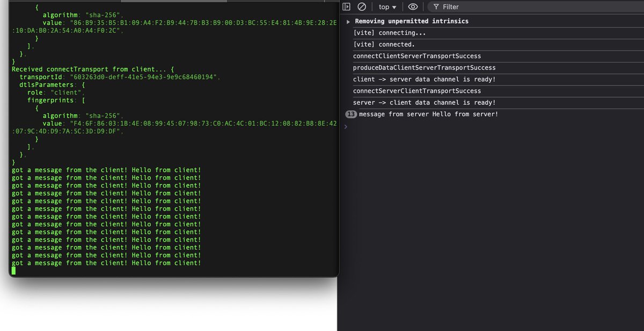Click the 13 repeat-count badge
The width and height of the screenshot is (644, 331).
pyautogui.click(x=351, y=114)
